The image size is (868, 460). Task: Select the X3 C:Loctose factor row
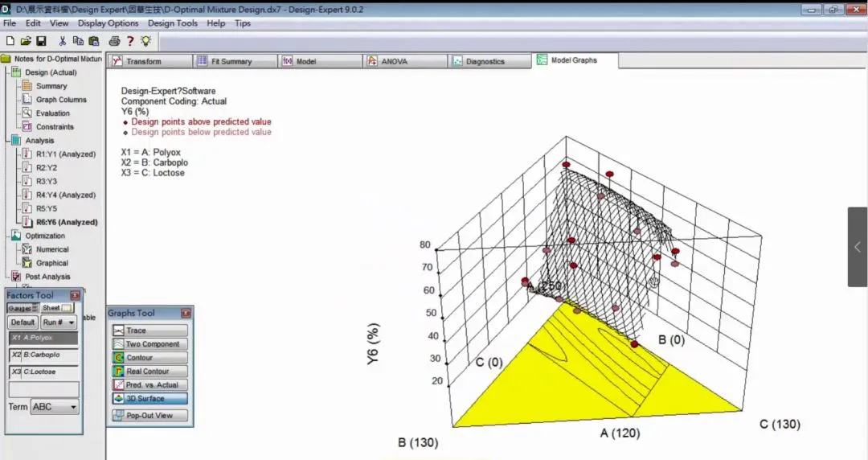click(x=43, y=372)
